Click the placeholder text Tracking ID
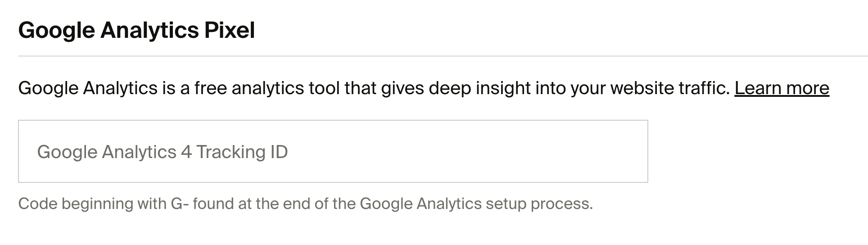The image size is (868, 245). 242,152
